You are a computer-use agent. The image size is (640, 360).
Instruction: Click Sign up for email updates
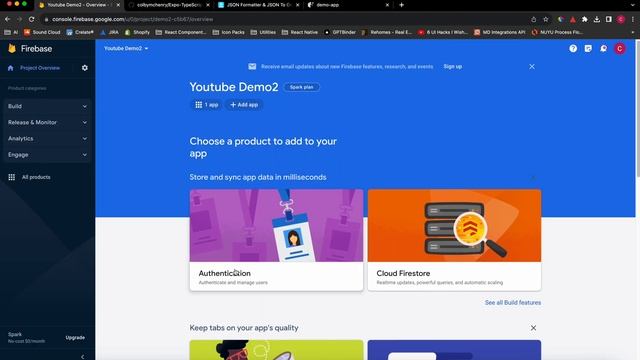tap(453, 67)
